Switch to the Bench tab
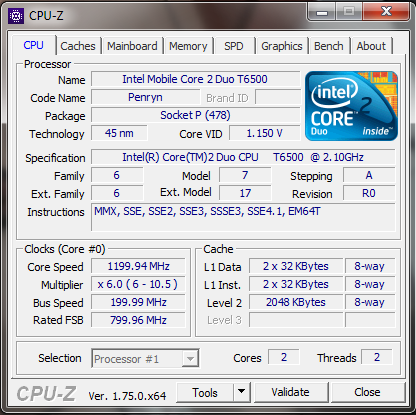The image size is (416, 415). coord(329,46)
